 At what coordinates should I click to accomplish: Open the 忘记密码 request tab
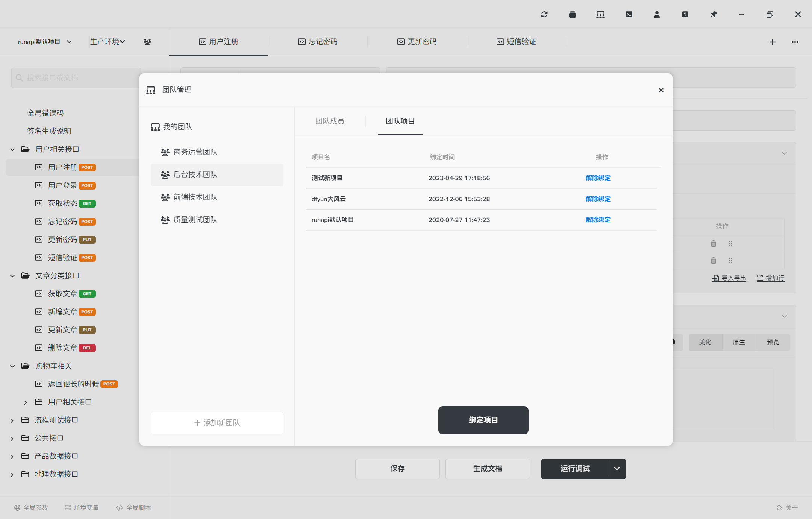tap(318, 42)
